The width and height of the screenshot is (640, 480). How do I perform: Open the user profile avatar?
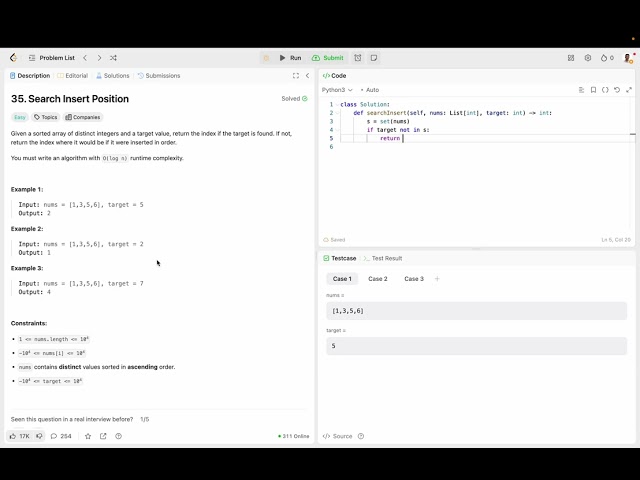pyautogui.click(x=628, y=58)
